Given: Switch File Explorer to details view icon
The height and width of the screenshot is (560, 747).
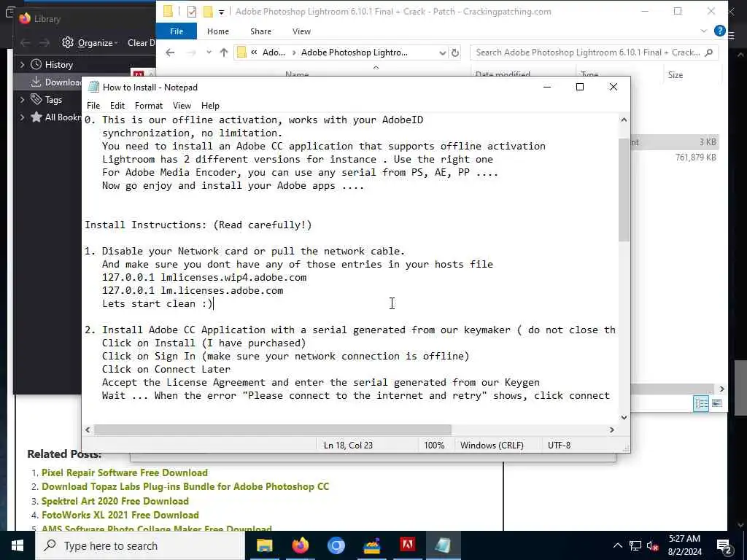Looking at the screenshot, I should tap(701, 403).
